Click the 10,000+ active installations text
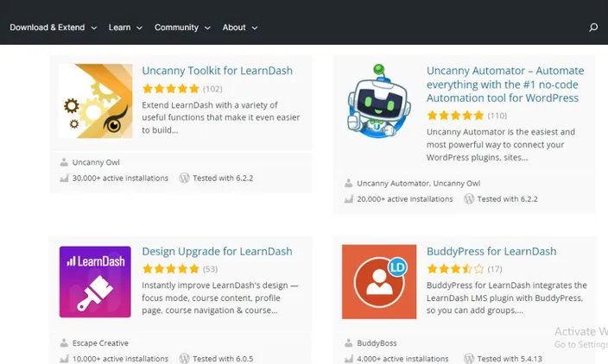 [120, 359]
